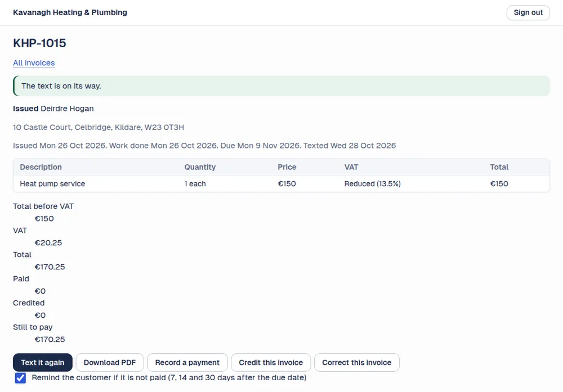Screen dimensions: 563x392
Task: Select customer name Deirdre Hogan
Action: (67, 109)
